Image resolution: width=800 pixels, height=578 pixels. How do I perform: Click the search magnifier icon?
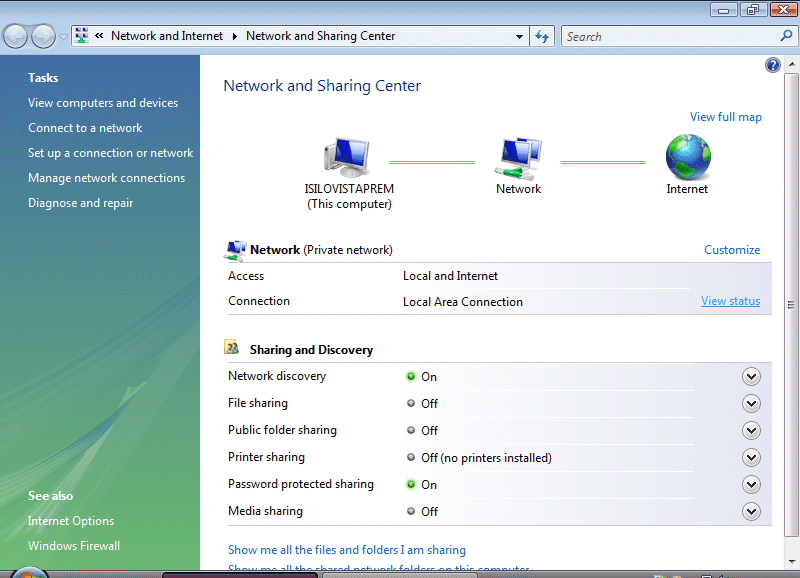(786, 36)
